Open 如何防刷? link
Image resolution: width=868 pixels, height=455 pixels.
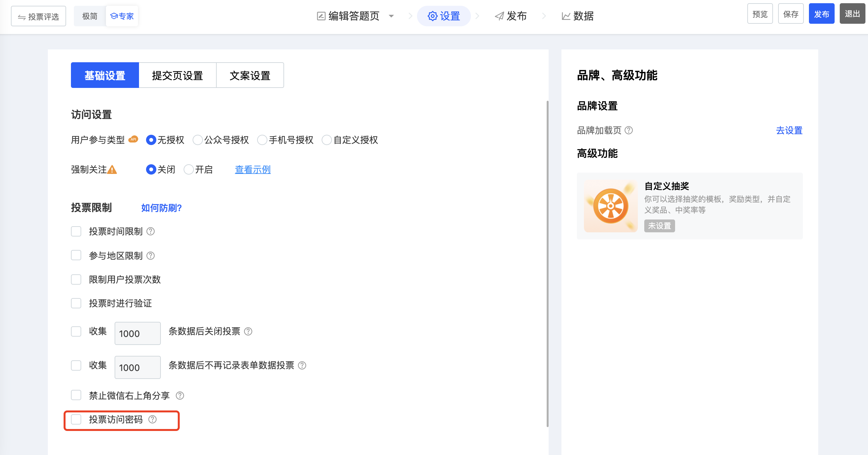(161, 208)
